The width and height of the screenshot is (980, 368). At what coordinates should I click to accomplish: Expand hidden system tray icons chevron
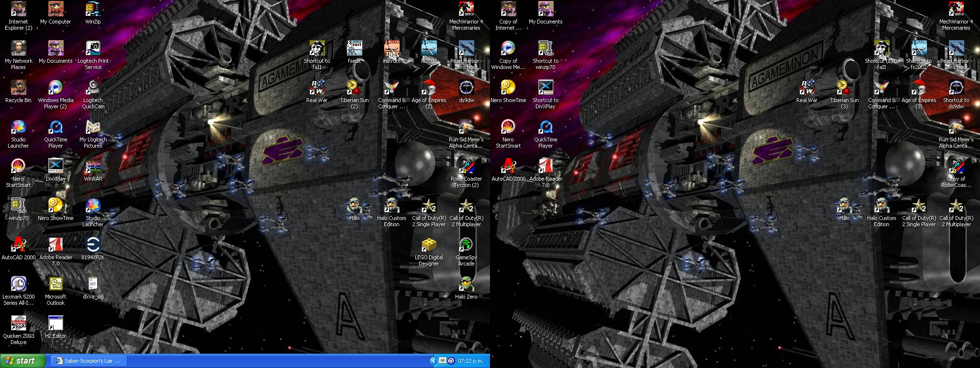point(434,361)
